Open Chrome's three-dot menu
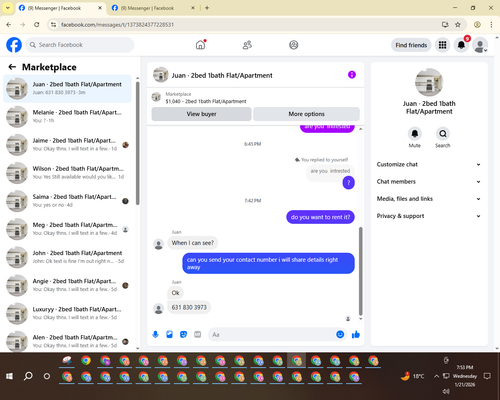Screen dimensions: 500x400 (x=491, y=24)
